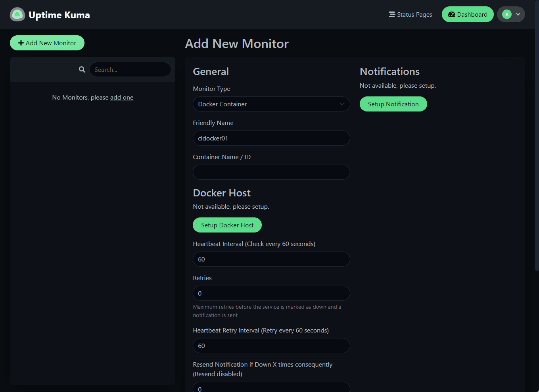Click the Setup Docker Host button

click(x=227, y=225)
